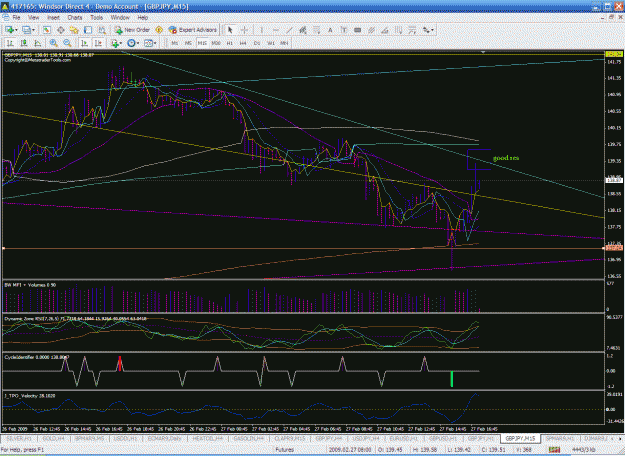Screen dimensions: 625x456
Task: Zoom out on the chart
Action: pyautogui.click(x=67, y=43)
